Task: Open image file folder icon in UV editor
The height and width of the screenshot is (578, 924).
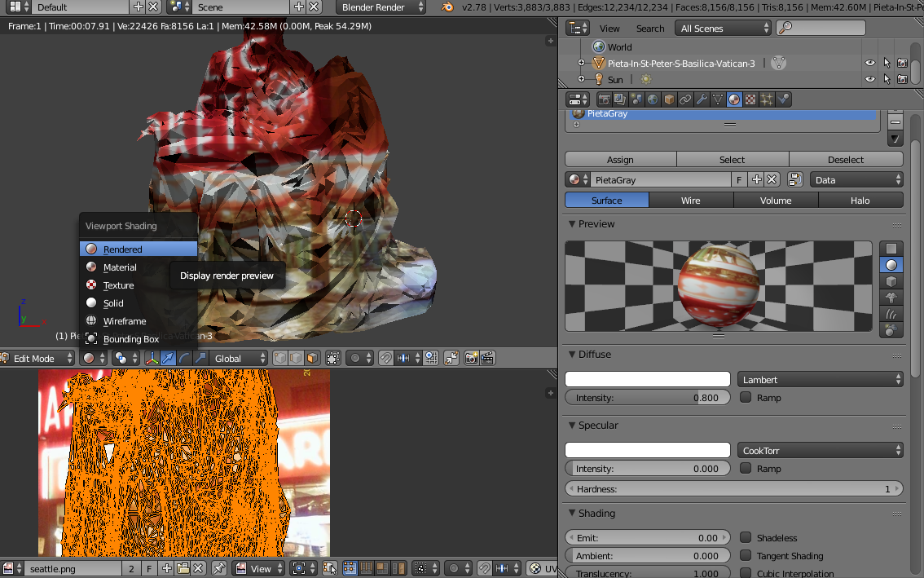Action: pos(183,568)
